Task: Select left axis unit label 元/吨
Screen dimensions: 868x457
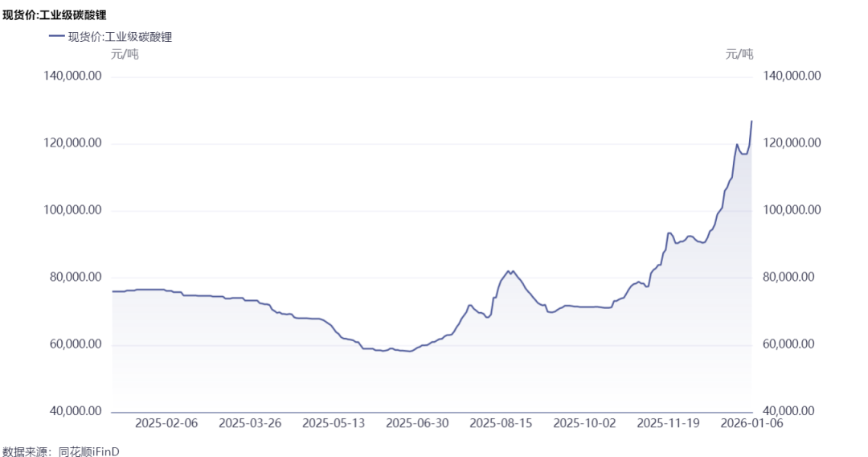Action: [125, 54]
